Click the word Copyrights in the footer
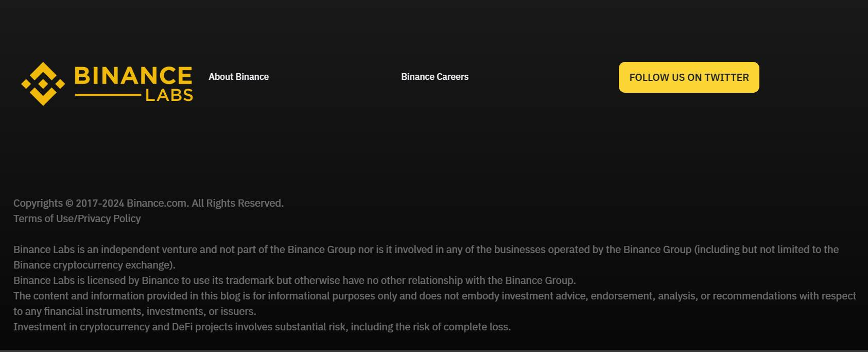 38,203
